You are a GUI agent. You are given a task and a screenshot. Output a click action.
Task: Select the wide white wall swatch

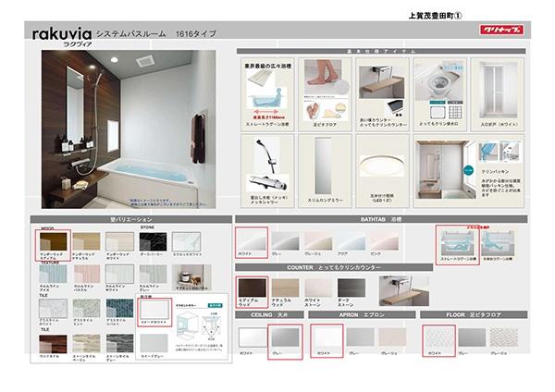point(154,310)
